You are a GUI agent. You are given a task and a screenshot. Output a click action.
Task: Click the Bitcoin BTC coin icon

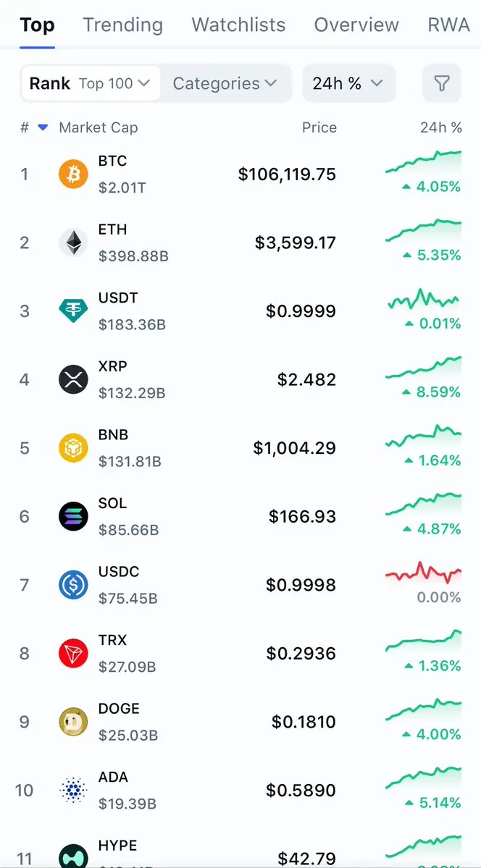73,174
